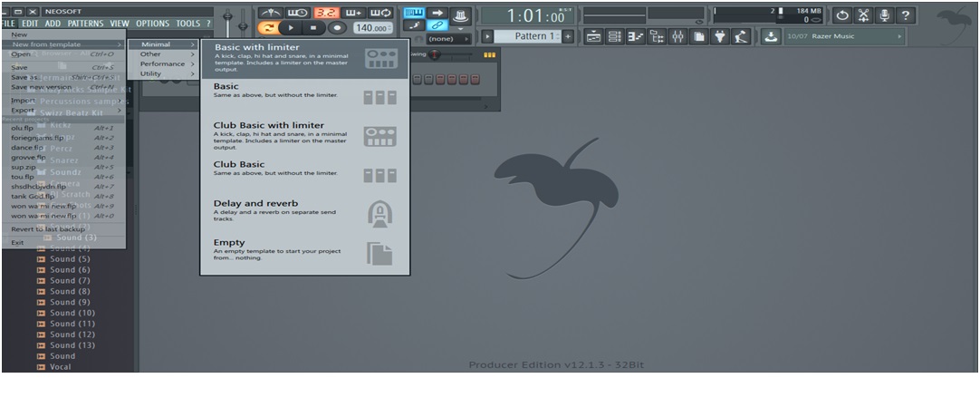980x417 pixels.
Task: Open the Pattern 1 selector
Action: pos(527,36)
